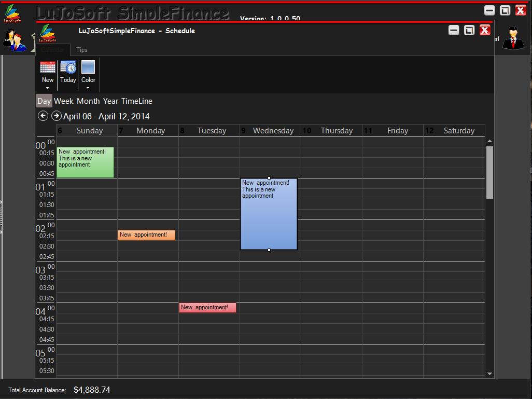Image resolution: width=532 pixels, height=399 pixels.
Task: Click the 00:15 time label
Action: click(47, 153)
